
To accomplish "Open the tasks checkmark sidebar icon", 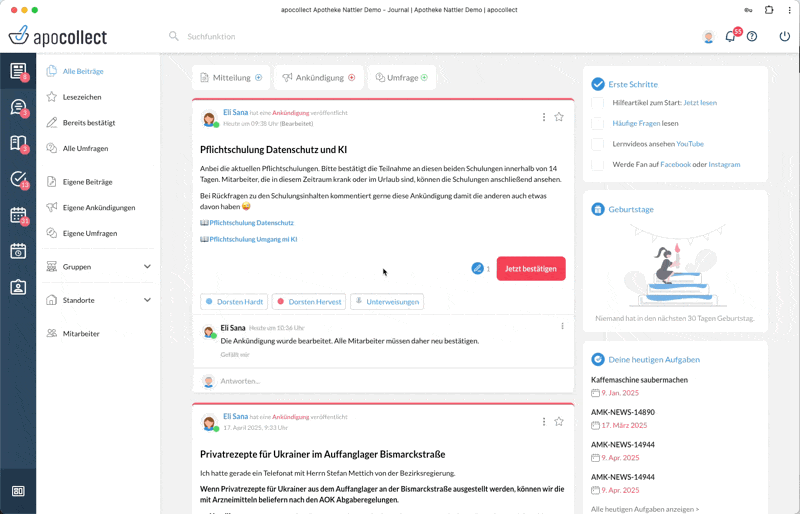I will 18,179.
